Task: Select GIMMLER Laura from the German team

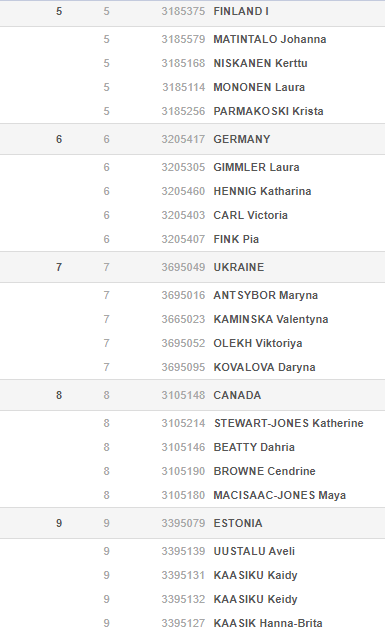Action: pyautogui.click(x=256, y=167)
